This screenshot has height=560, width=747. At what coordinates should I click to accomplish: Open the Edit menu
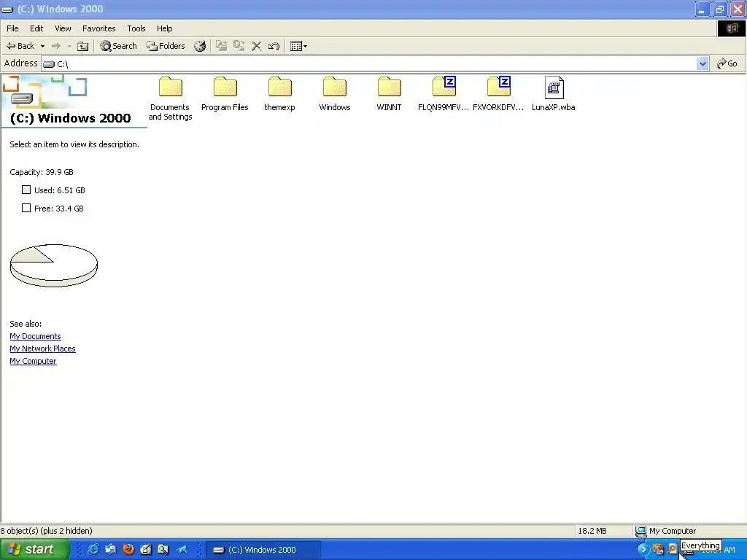36,28
